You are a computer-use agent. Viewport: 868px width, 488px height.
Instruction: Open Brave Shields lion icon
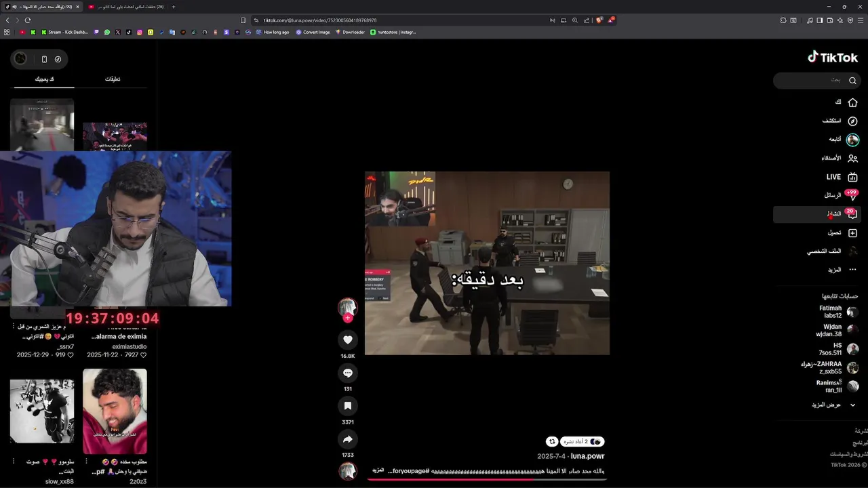tap(599, 20)
